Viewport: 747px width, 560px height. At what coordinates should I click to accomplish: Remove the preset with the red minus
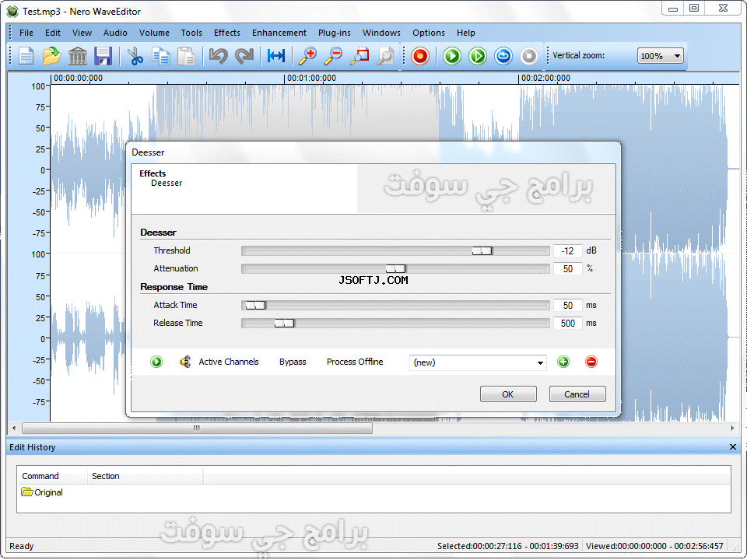(591, 362)
